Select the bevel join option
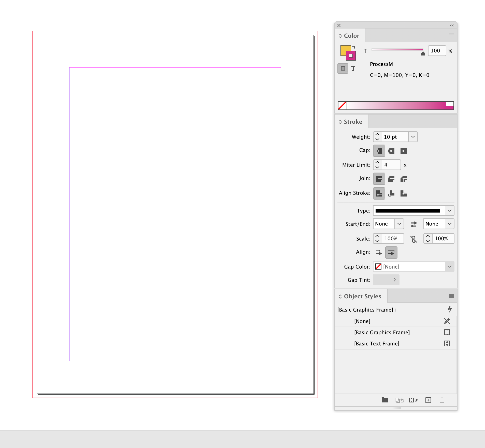The image size is (485, 448). [404, 179]
